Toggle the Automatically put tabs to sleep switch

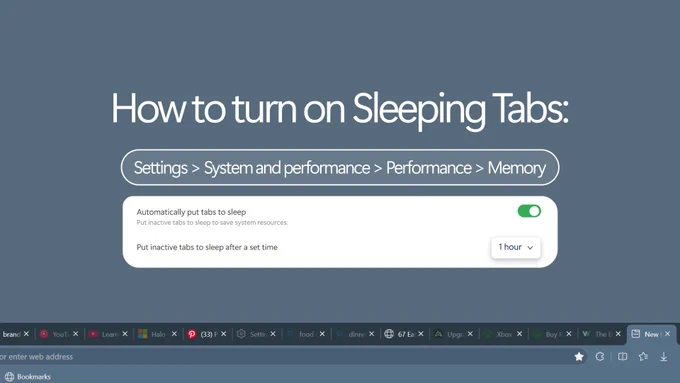point(529,211)
